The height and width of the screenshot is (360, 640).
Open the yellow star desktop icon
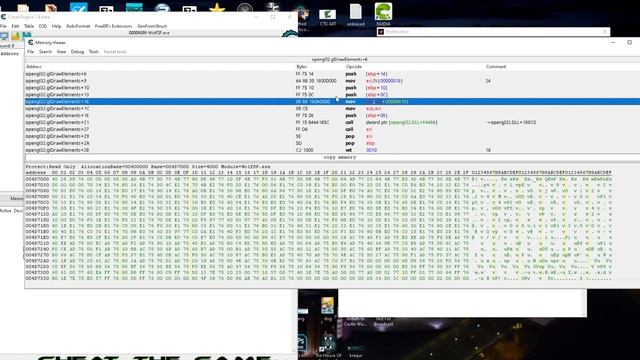coord(217,8)
